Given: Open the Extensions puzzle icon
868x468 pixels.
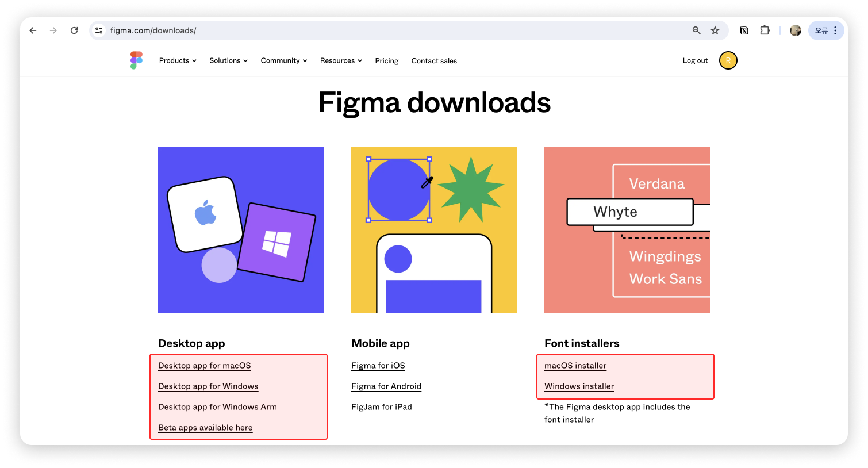Looking at the screenshot, I should 765,30.
